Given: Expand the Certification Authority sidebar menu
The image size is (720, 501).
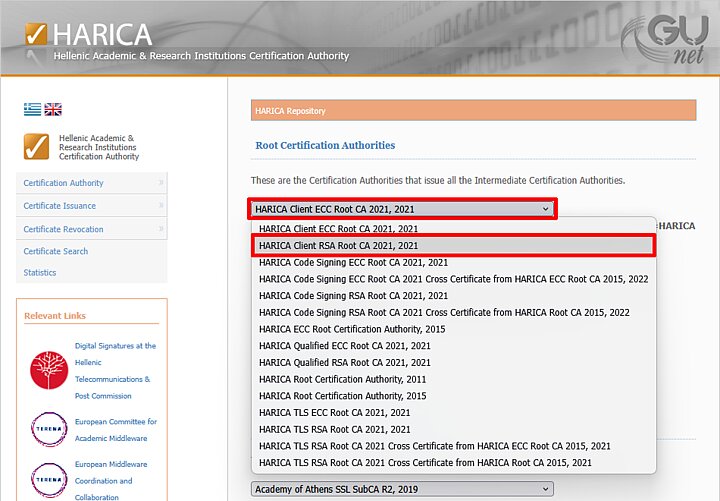Looking at the screenshot, I should pos(91,183).
